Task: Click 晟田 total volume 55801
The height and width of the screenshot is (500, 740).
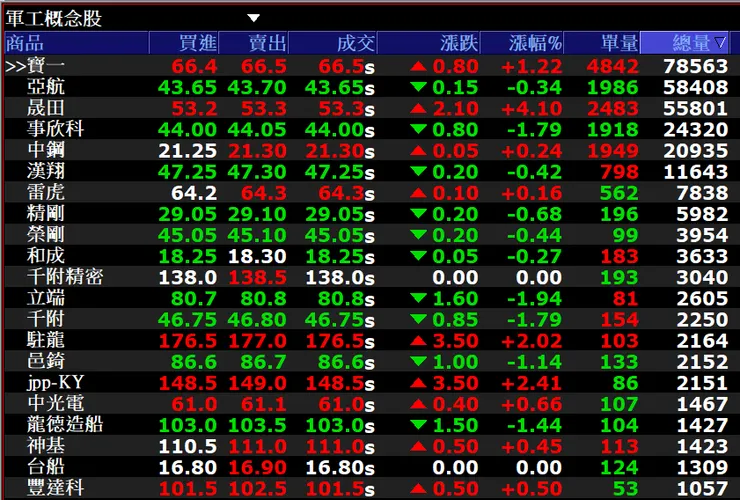Action: pyautogui.click(x=696, y=109)
